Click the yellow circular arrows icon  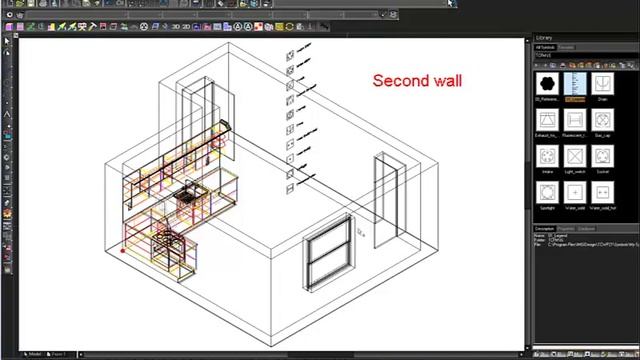tap(289, 27)
